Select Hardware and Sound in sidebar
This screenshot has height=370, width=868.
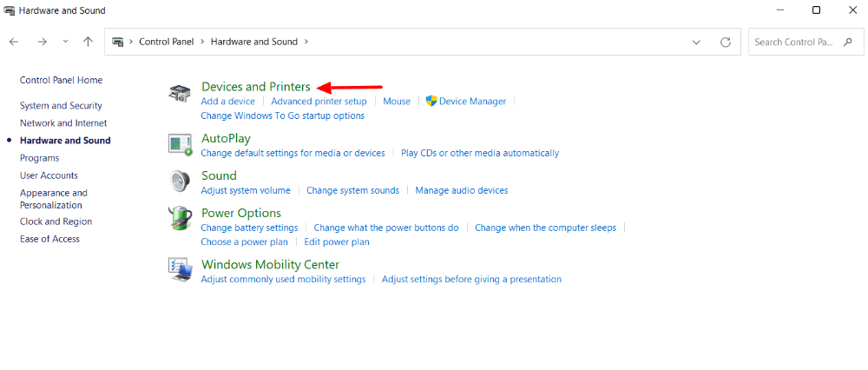pos(65,140)
